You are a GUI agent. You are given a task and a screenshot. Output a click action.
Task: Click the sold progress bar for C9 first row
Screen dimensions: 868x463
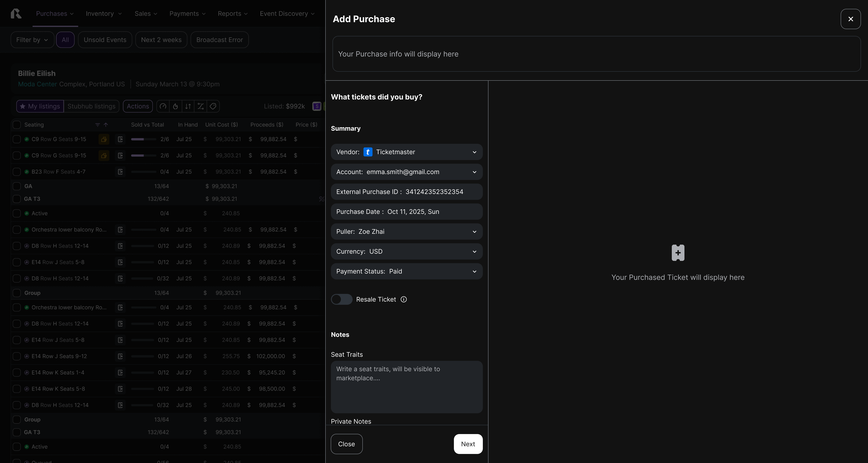pos(143,139)
